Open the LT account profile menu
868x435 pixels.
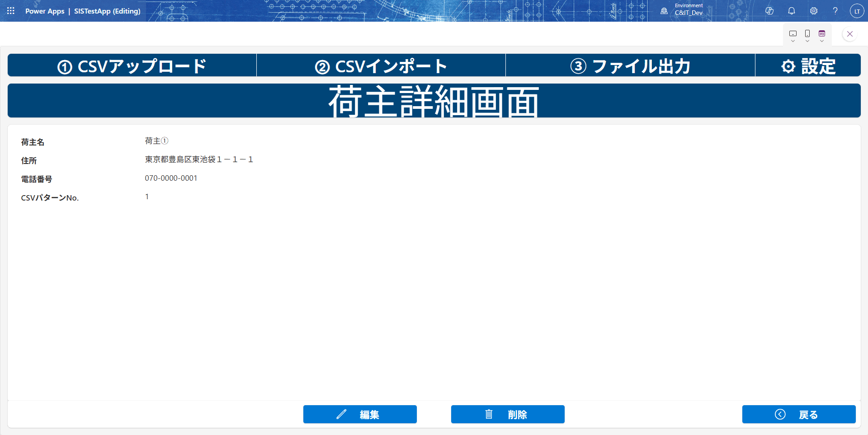coord(857,11)
